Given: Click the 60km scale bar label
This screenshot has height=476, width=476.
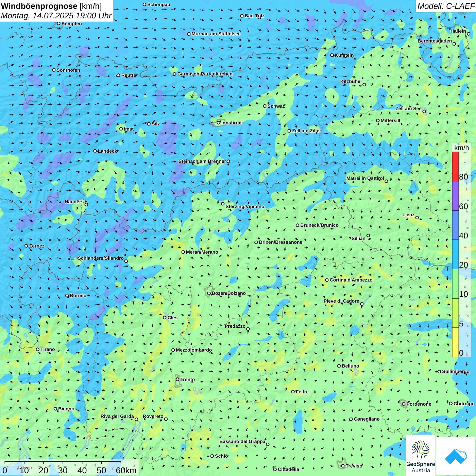Looking at the screenshot, I should [x=126, y=470].
